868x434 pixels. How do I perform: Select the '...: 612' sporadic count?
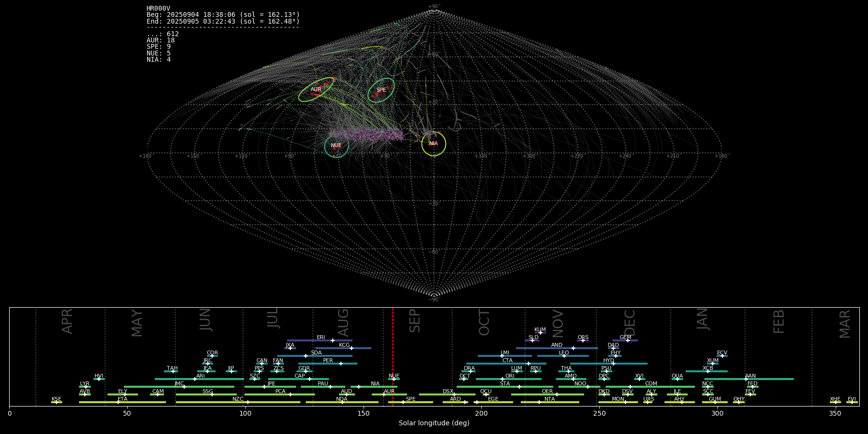[163, 34]
